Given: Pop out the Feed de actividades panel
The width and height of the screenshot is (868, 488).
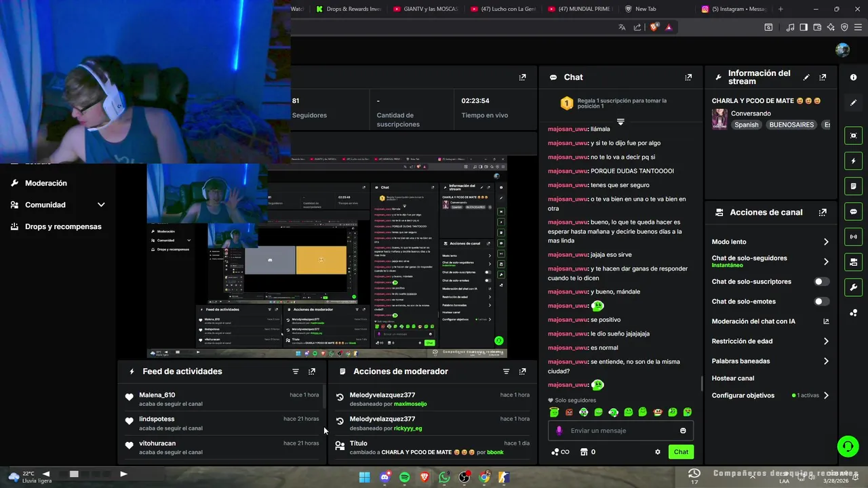Looking at the screenshot, I should click(312, 371).
